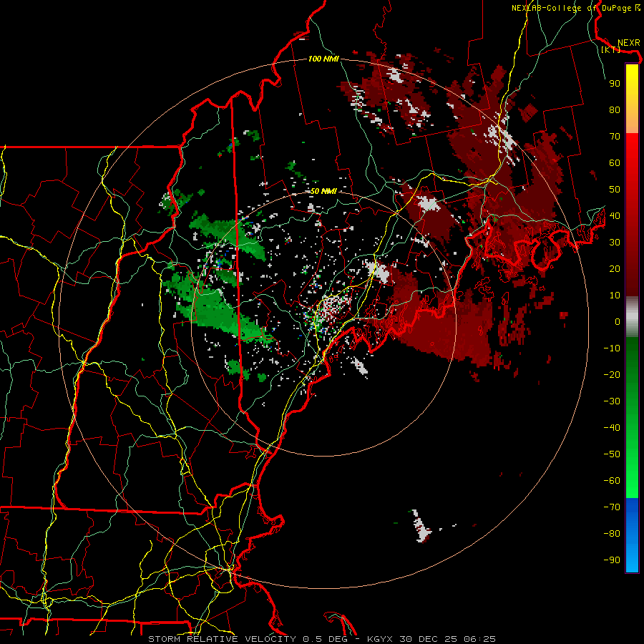Select the 50 value on the velocity scale
644x644 pixels.
(615, 190)
